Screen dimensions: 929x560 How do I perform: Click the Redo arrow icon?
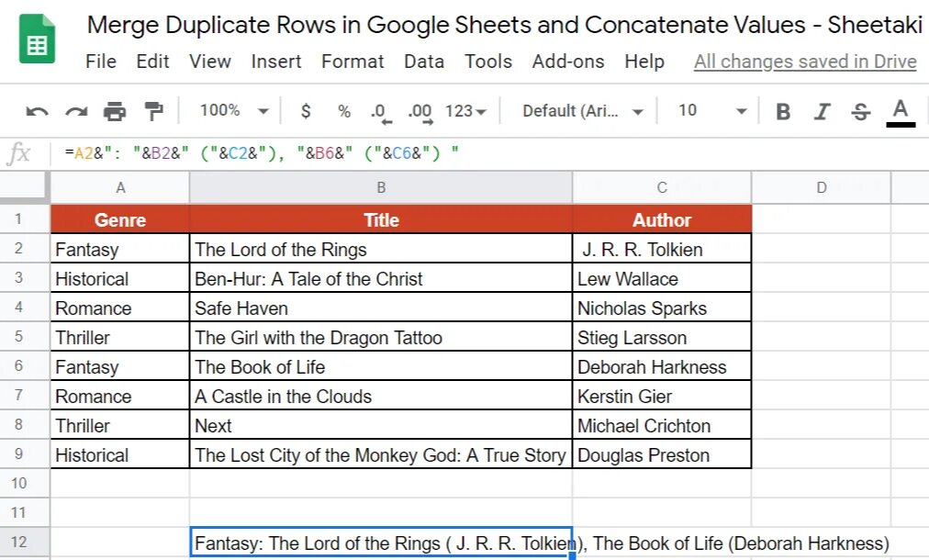coord(76,111)
